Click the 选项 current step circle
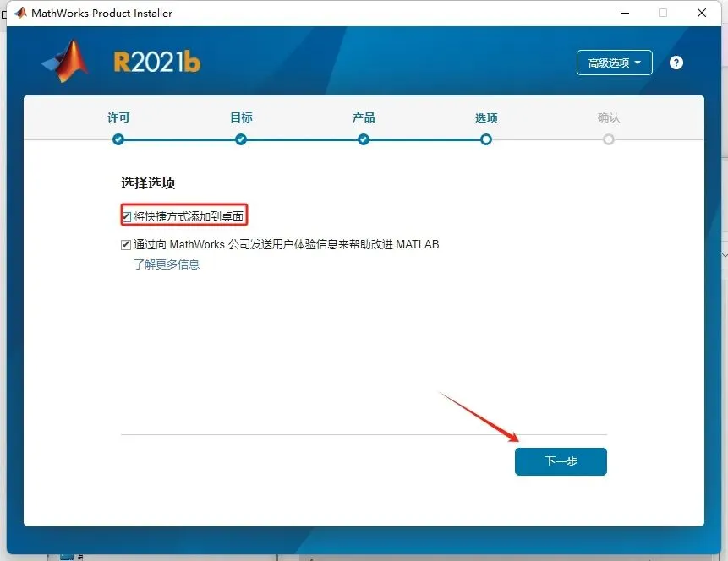Viewport: 728px width, 561px height. [x=486, y=139]
